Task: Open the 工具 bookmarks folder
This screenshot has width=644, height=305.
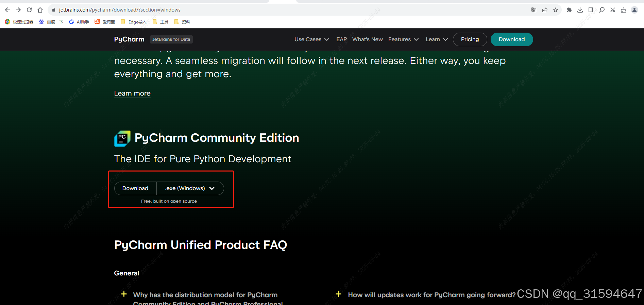Action: click(x=160, y=22)
